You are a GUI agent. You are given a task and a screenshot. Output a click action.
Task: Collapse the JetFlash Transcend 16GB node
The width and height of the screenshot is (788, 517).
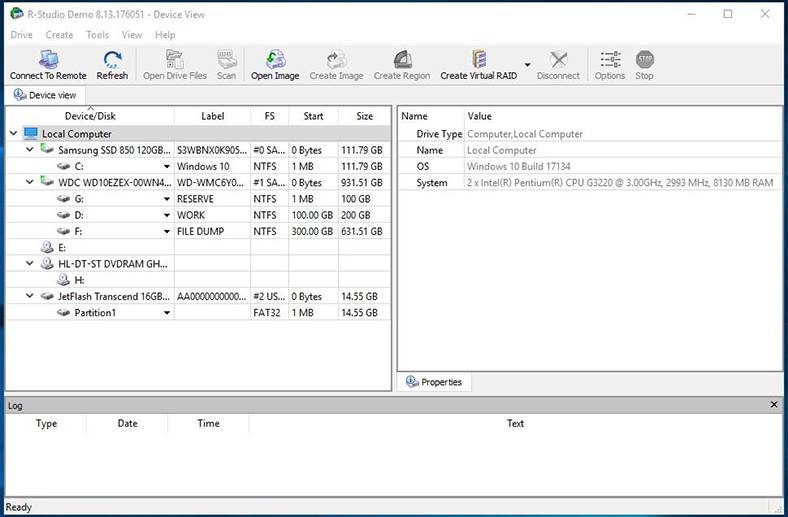click(30, 296)
